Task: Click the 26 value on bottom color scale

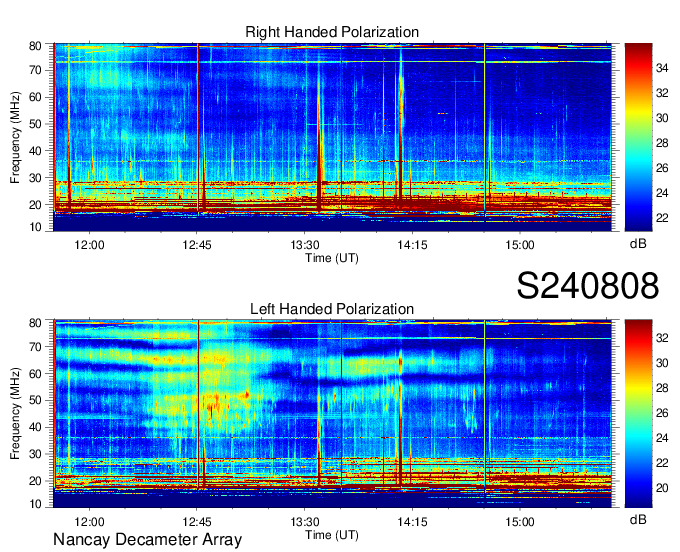Action: pyautogui.click(x=662, y=413)
